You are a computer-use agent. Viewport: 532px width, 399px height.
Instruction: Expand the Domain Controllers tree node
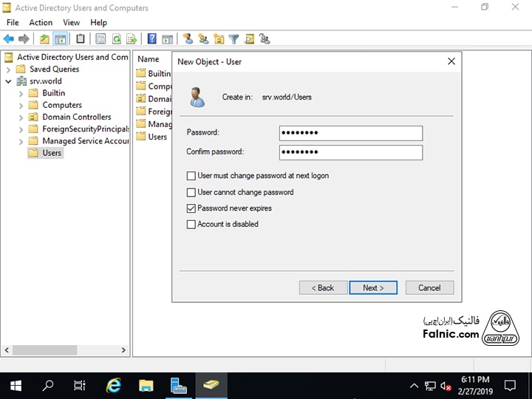pyautogui.click(x=21, y=117)
